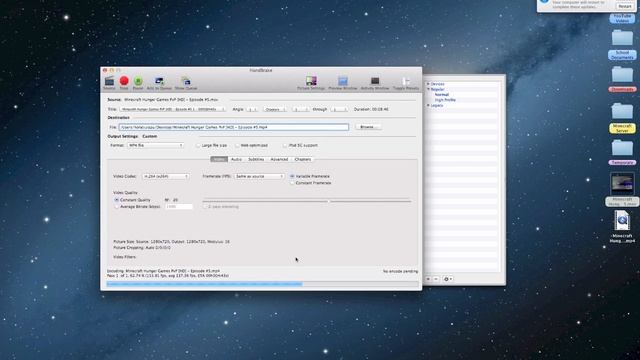Toggle the iPod 5G support checkbox
The height and width of the screenshot is (360, 640).
coord(285,145)
